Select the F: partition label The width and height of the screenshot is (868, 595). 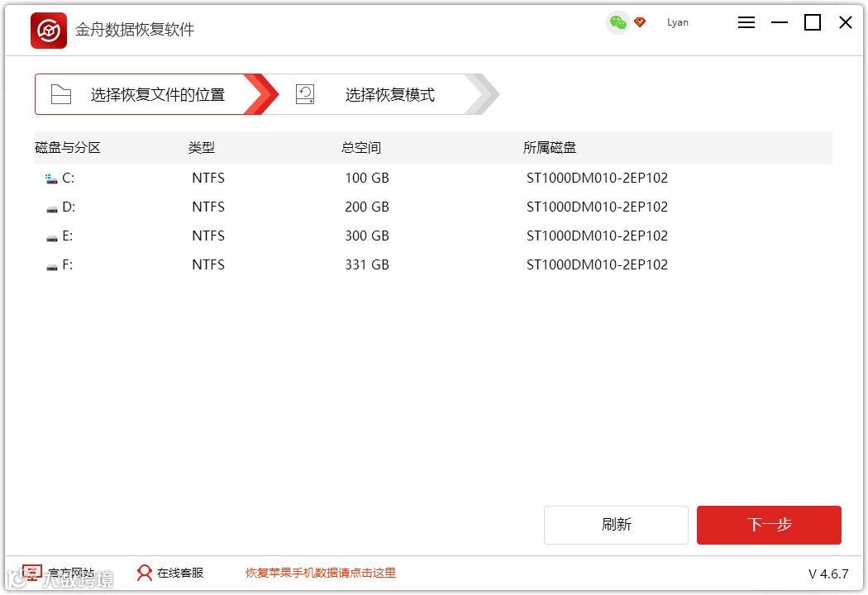coord(68,264)
